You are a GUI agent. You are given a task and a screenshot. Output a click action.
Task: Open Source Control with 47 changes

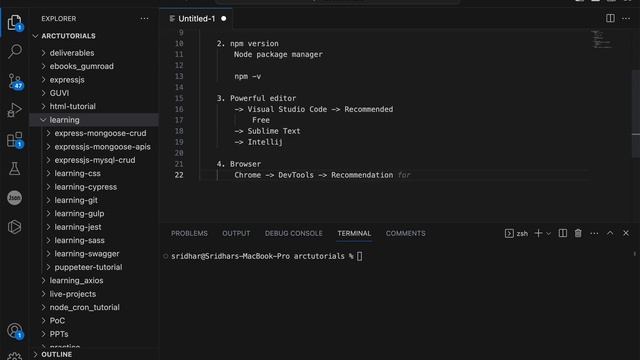[x=15, y=81]
